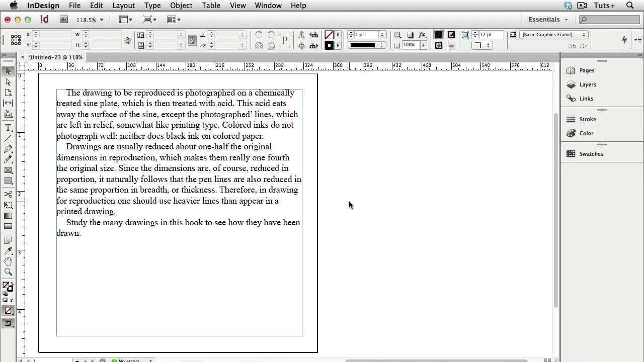Open the Table menu
The image size is (644, 362).
(211, 6)
